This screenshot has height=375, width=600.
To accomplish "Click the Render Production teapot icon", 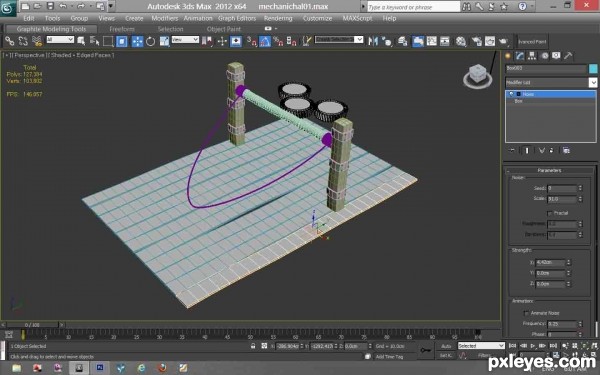I will coord(503,41).
